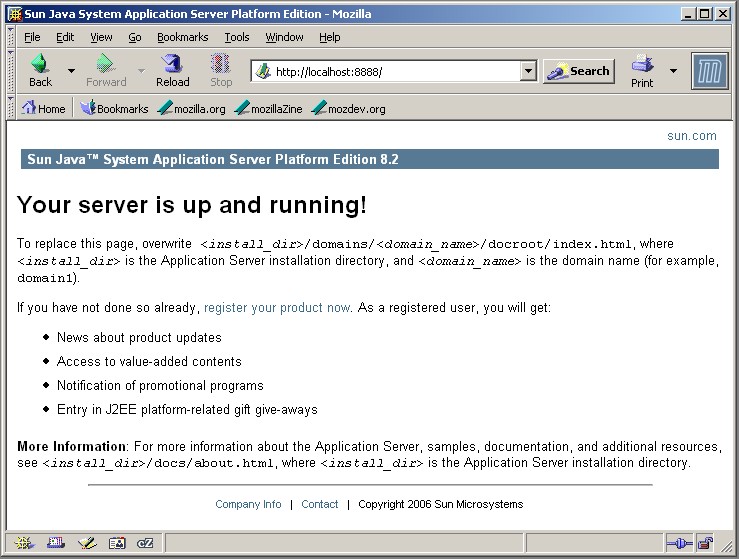Open the Navigator component in status bar
739x559 pixels.
pos(24,543)
